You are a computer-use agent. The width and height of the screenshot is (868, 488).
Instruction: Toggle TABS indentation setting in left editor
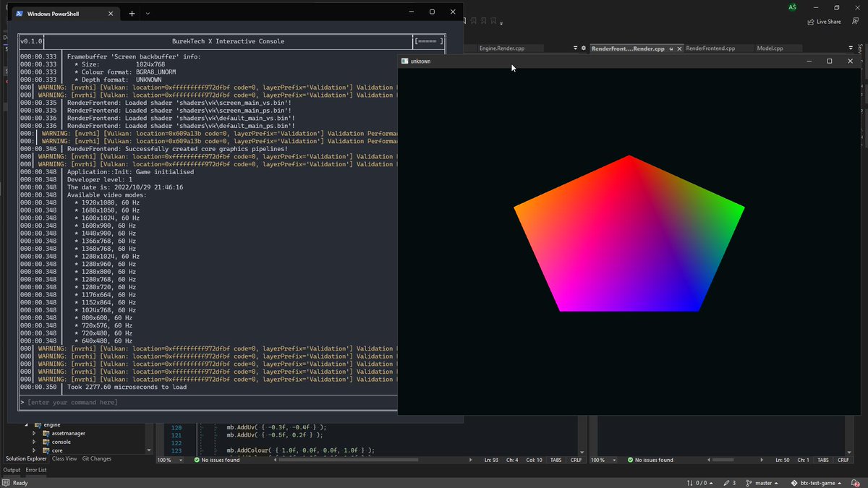pyautogui.click(x=556, y=460)
